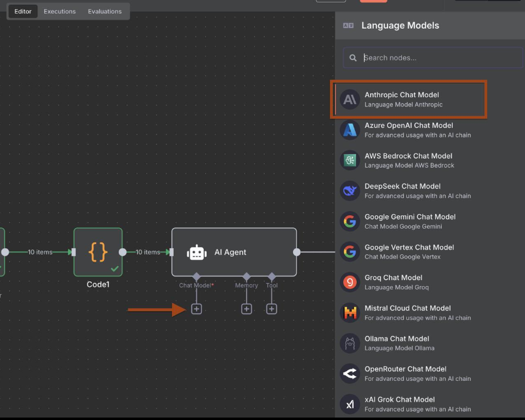This screenshot has width=525, height=420.
Task: Select the AWS Bedrock Chat Model icon
Action: (x=350, y=160)
